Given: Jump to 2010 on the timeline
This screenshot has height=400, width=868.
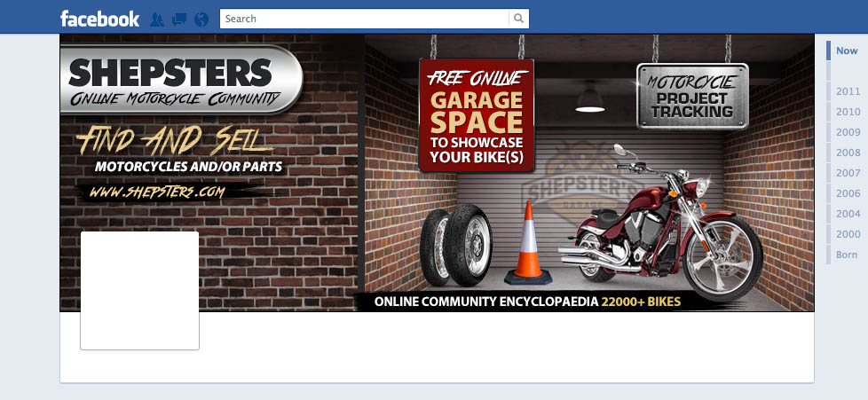Looking at the screenshot, I should pos(848,112).
